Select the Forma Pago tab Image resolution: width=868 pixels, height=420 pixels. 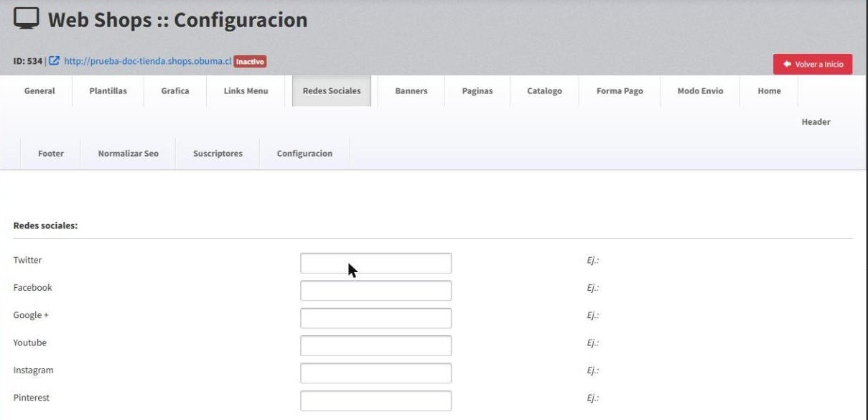tap(620, 91)
